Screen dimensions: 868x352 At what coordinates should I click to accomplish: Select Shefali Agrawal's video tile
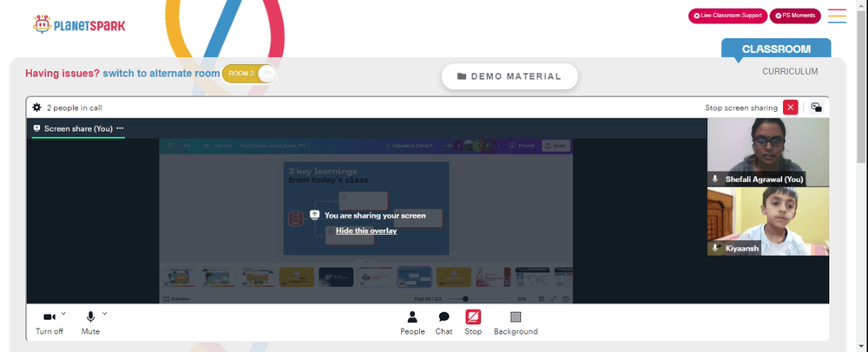(768, 152)
